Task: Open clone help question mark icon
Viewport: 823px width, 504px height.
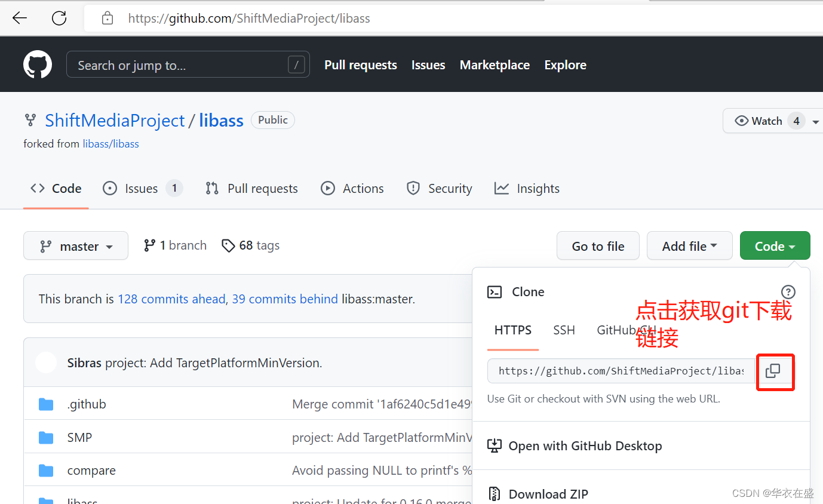Action: (788, 292)
